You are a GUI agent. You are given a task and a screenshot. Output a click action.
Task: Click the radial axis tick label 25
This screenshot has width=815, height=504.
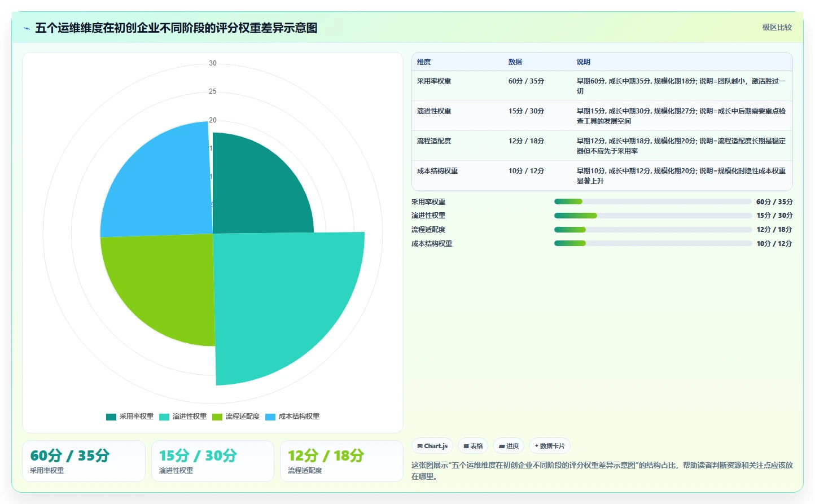213,91
